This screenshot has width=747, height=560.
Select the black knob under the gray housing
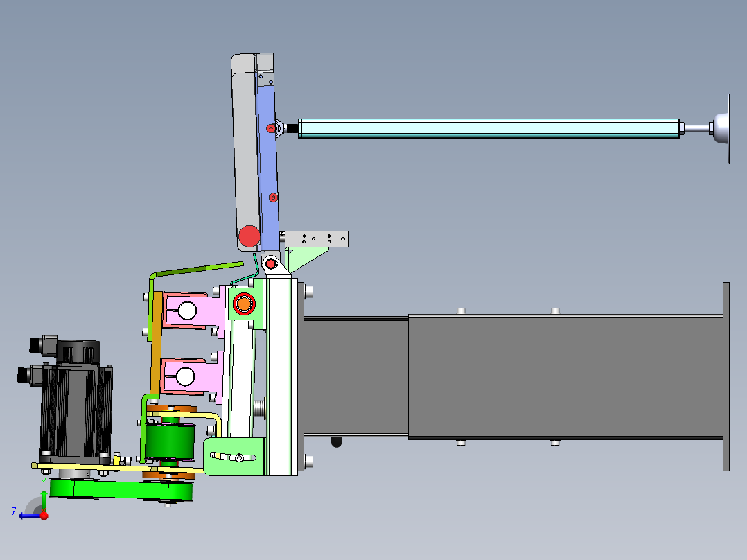(336, 441)
